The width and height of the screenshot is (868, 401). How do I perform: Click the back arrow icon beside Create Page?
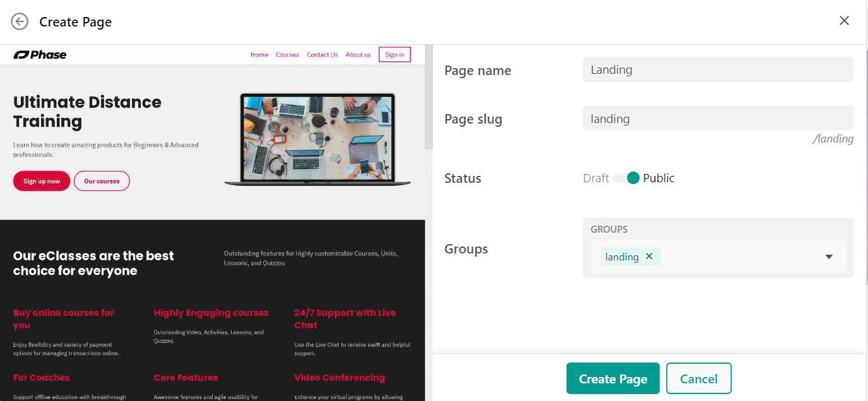click(x=20, y=21)
